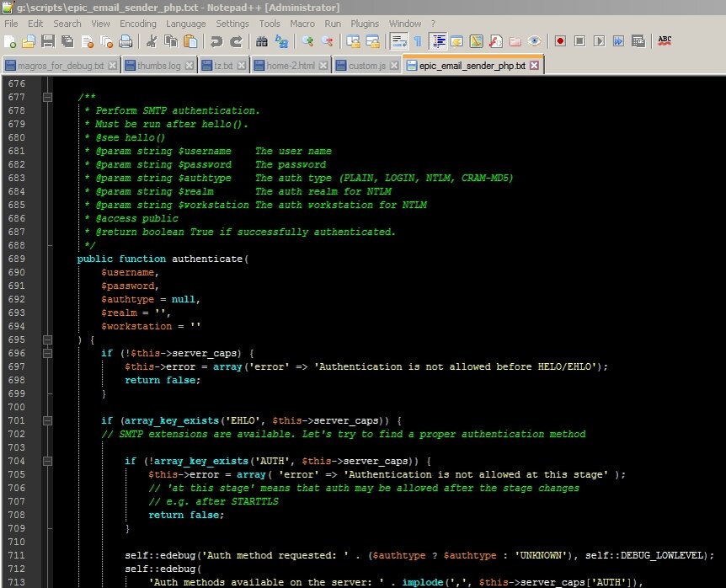This screenshot has height=588, width=726.
Task: Open the Encoding menu
Action: click(134, 24)
